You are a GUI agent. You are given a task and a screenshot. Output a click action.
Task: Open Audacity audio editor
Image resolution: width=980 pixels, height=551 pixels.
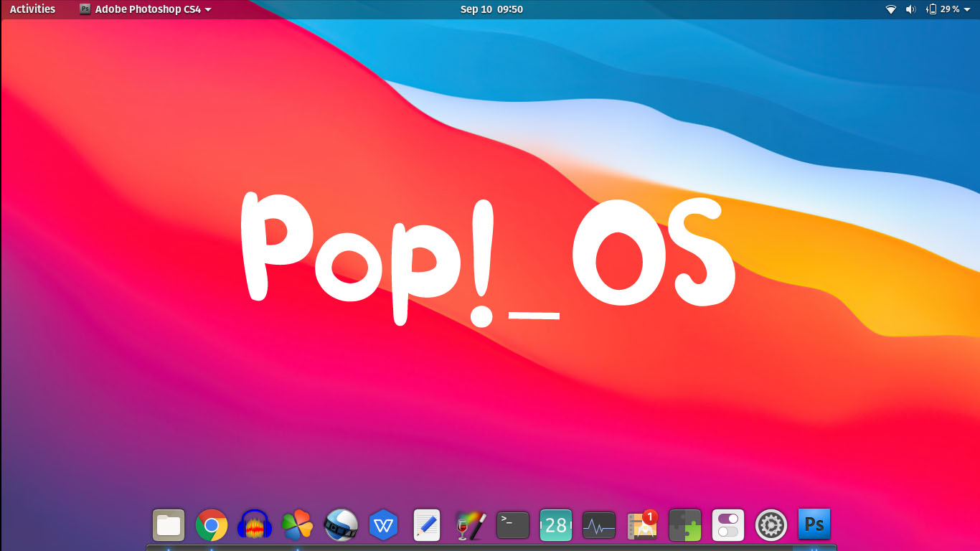pos(255,524)
